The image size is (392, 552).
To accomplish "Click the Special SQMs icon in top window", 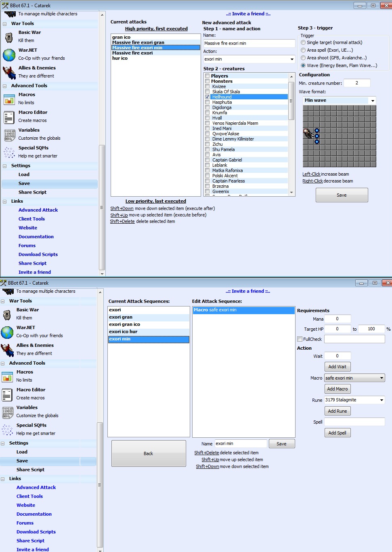I will tap(9, 152).
